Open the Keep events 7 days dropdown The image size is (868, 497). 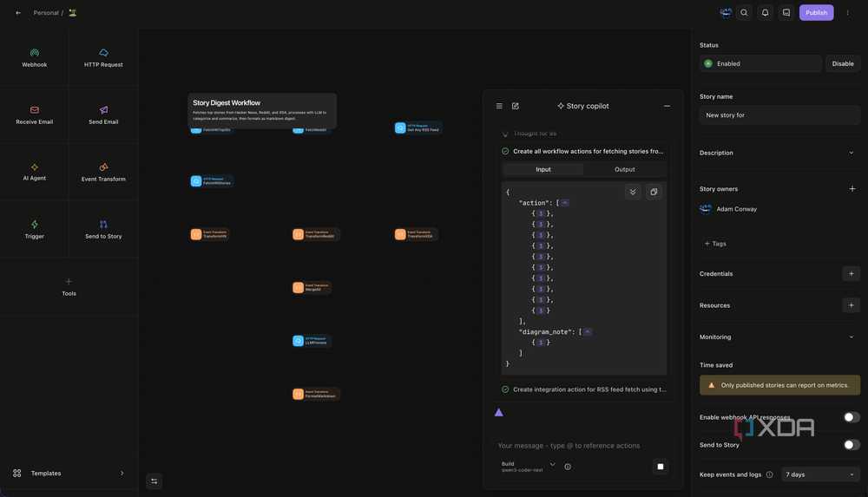[x=820, y=474]
